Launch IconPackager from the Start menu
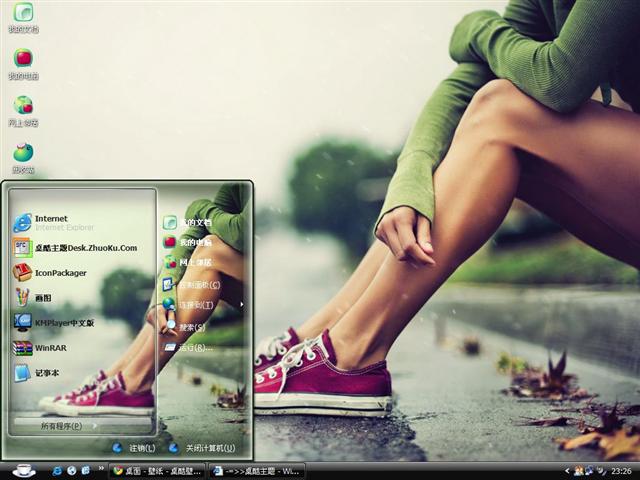The width and height of the screenshot is (640, 480). 50,273
